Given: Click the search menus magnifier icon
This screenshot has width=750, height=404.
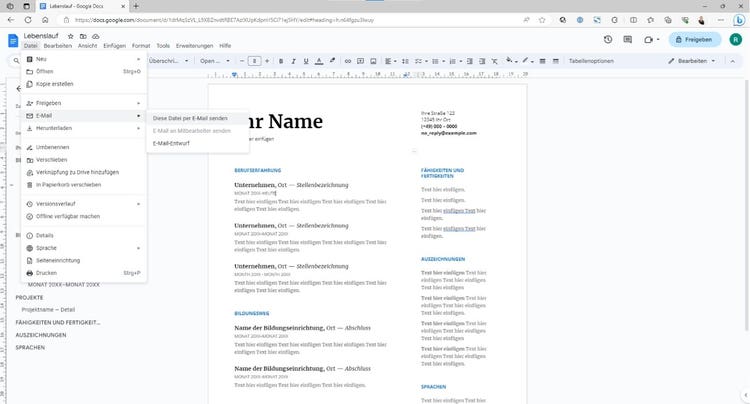Looking at the screenshot, I should [16, 61].
